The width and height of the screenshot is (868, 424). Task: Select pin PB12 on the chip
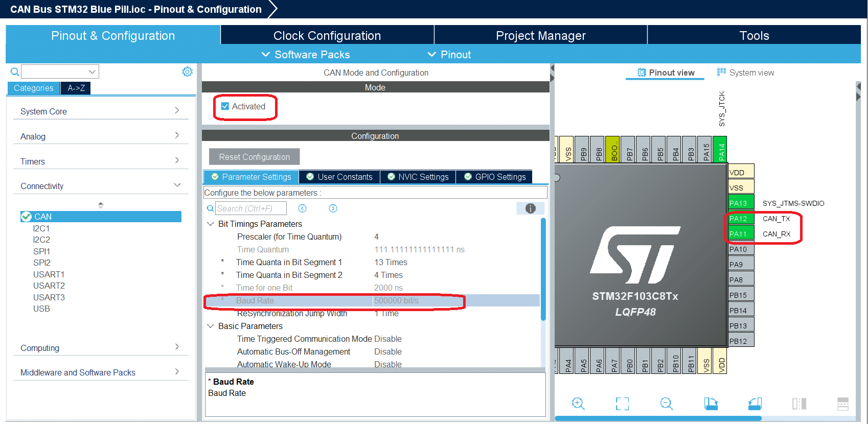[741, 341]
